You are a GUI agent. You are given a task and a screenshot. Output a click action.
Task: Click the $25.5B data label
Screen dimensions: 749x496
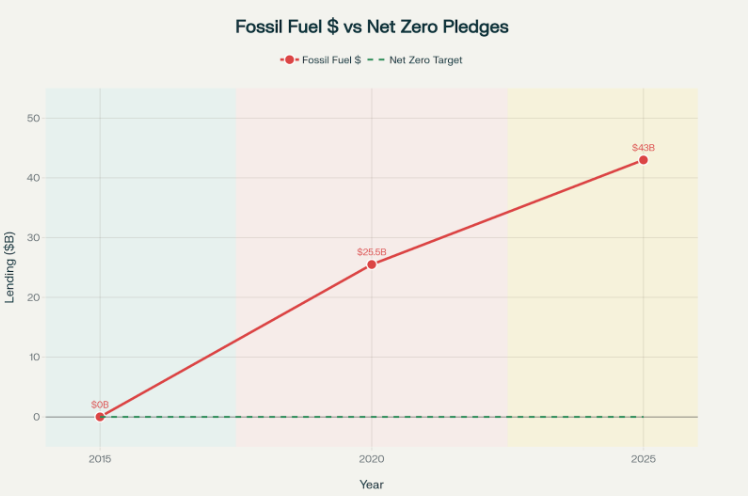tap(372, 252)
